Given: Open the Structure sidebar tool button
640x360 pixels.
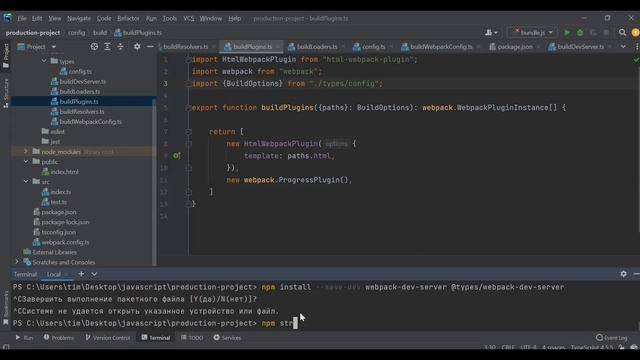Looking at the screenshot, I should click(6, 93).
